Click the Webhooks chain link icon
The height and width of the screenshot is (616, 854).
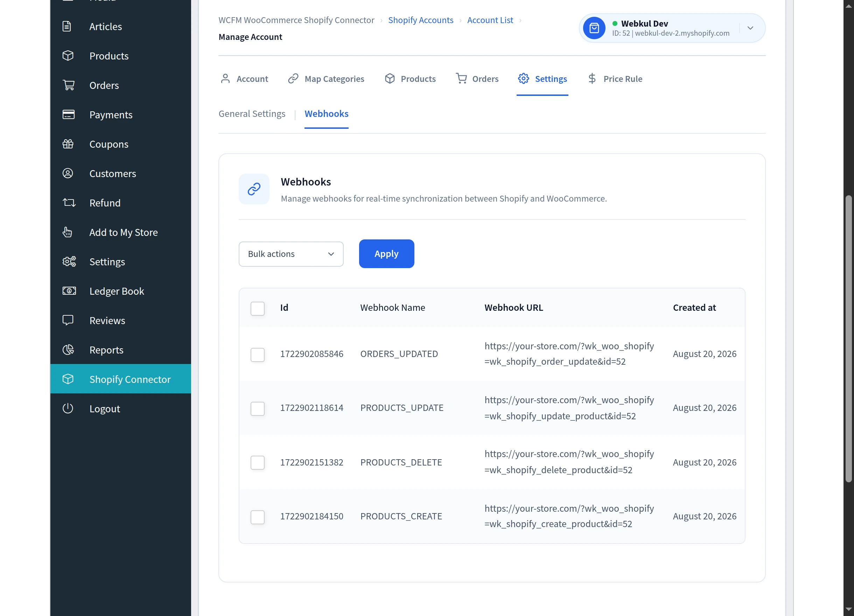[254, 189]
